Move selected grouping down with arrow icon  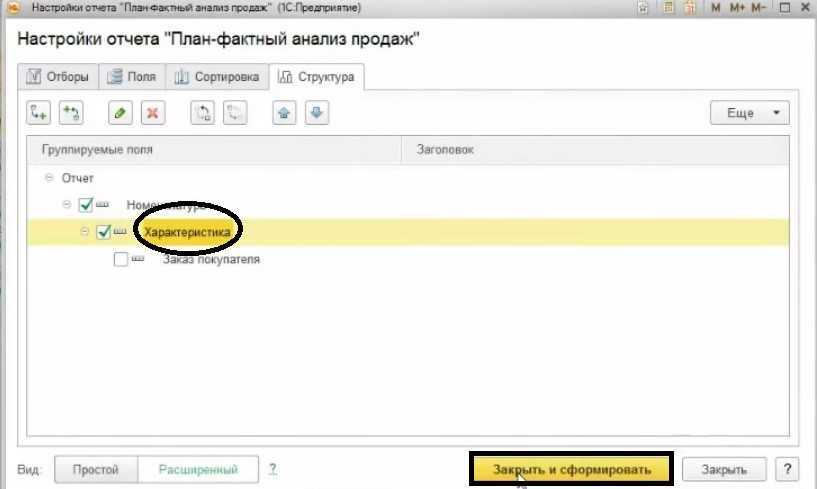pyautogui.click(x=317, y=113)
